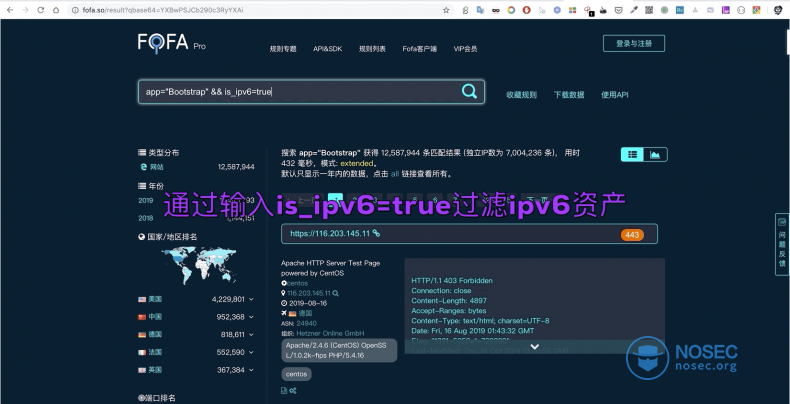The width and height of the screenshot is (790, 404).
Task: Click the 2019-08-16 date text
Action: click(307, 303)
